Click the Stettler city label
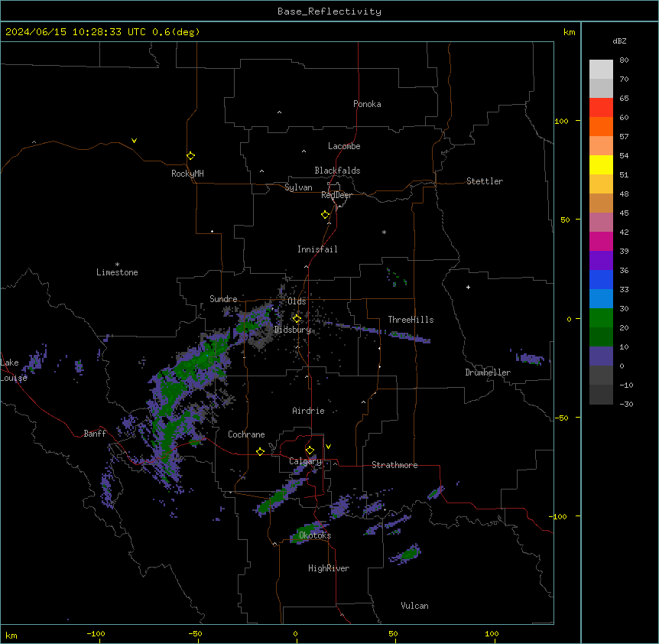 [485, 181]
